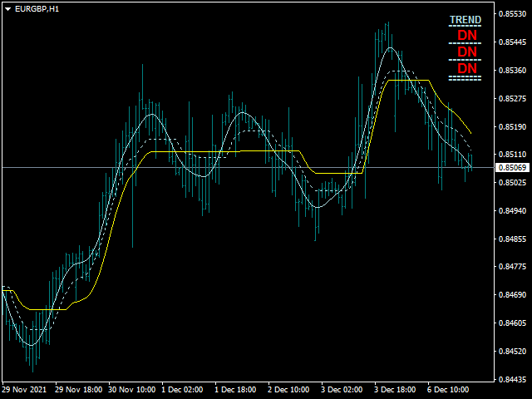Select the 0.84435 price scale value
This screenshot has width=532, height=399.
(x=512, y=379)
